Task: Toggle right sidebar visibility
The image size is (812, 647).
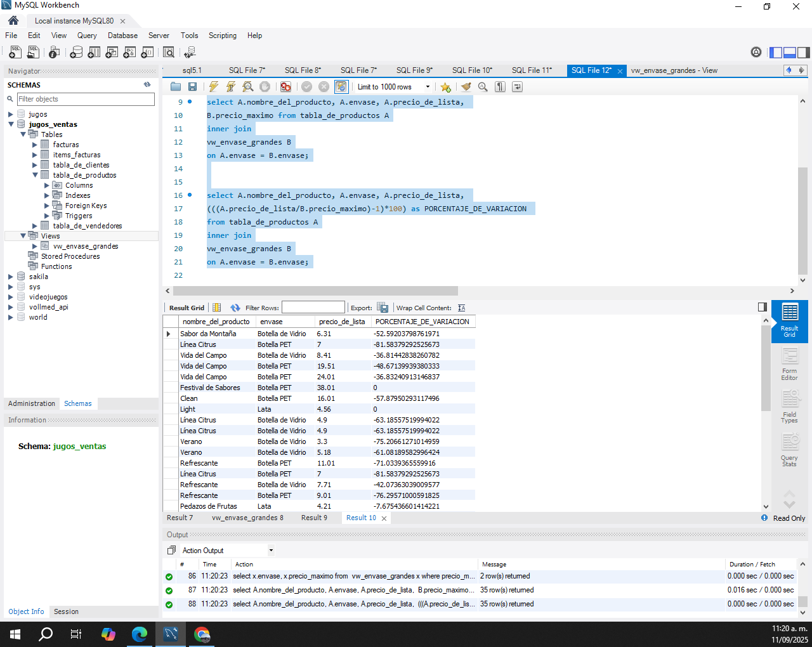Action: [x=804, y=52]
